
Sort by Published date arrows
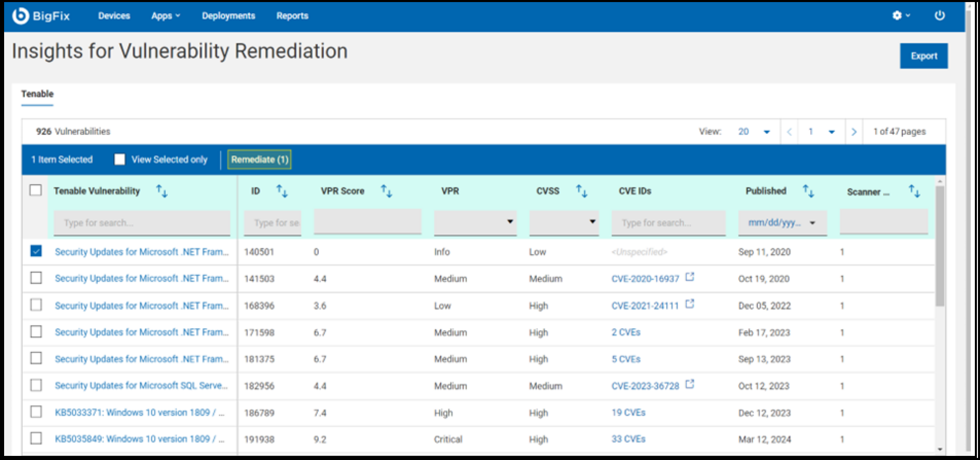pos(808,191)
